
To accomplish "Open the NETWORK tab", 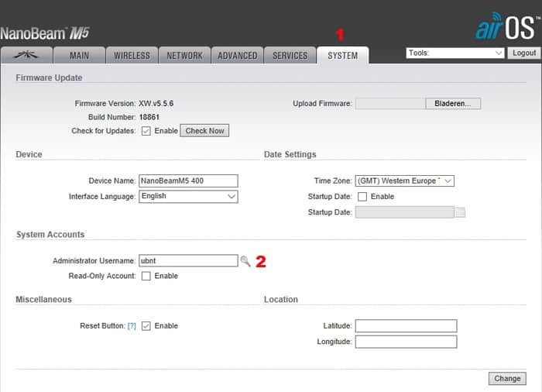I will (184, 55).
